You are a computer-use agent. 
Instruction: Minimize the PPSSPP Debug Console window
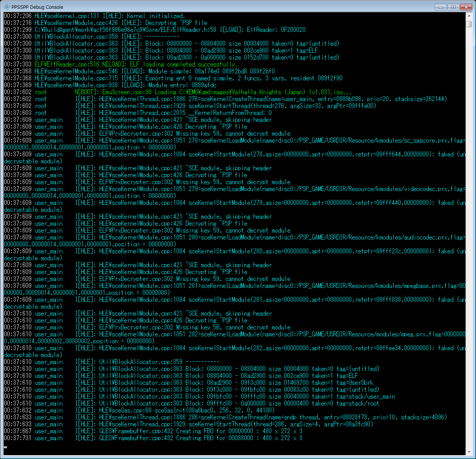click(441, 7)
